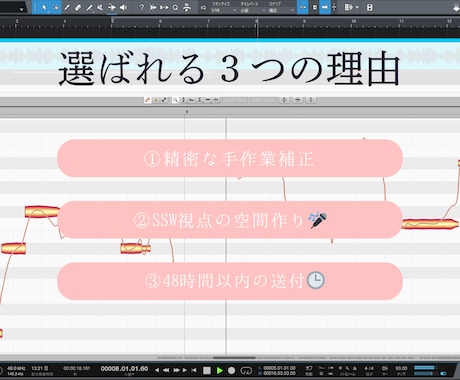Click the arrow-to-bar icon right of help

point(153,7)
